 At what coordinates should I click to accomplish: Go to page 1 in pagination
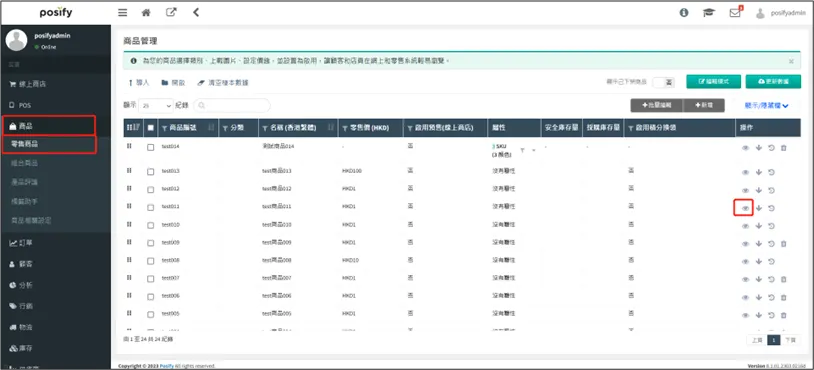pyautogui.click(x=774, y=340)
